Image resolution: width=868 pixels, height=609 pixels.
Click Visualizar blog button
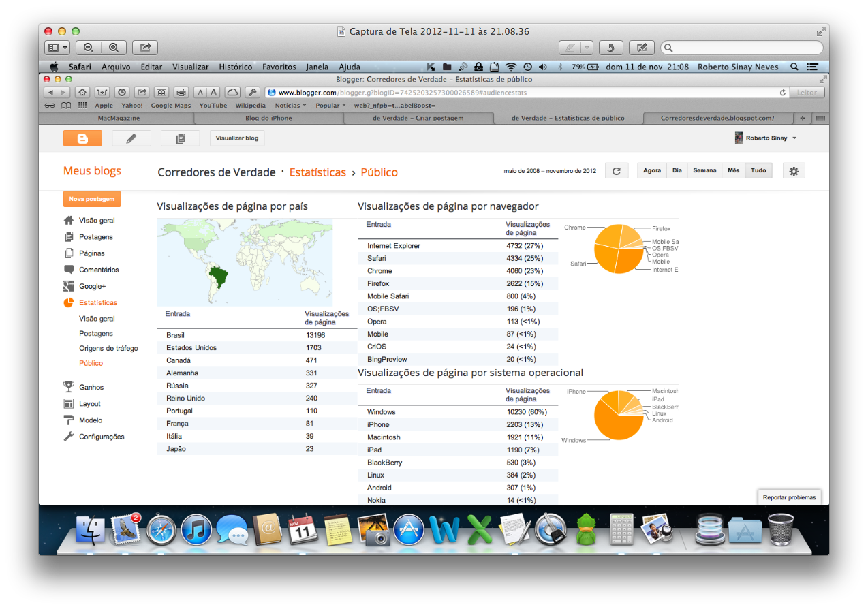click(237, 138)
